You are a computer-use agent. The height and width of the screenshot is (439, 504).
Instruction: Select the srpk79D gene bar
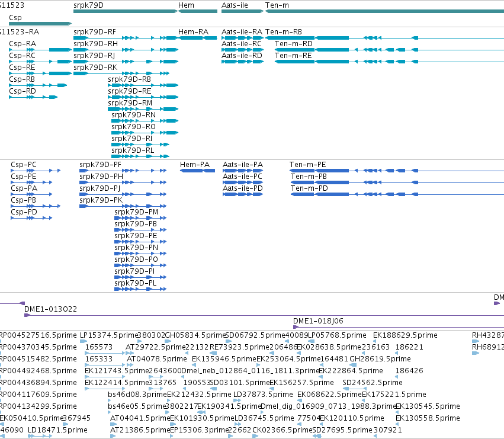(x=126, y=11)
